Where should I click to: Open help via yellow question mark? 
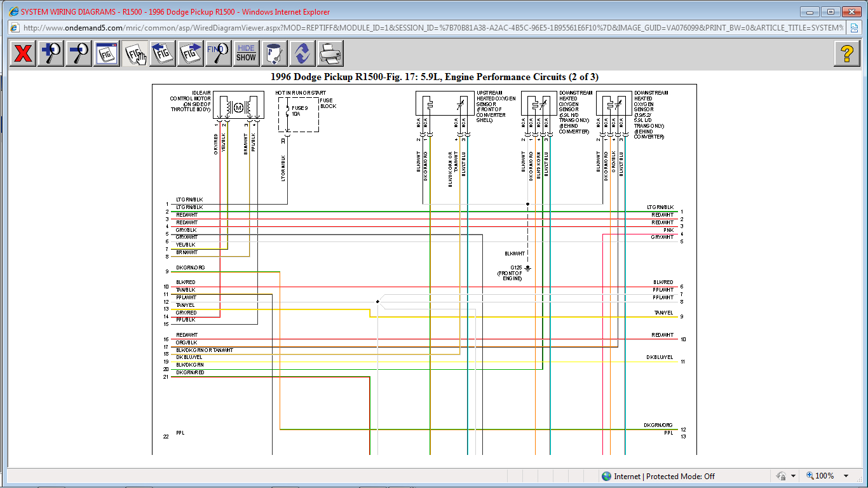click(x=846, y=53)
